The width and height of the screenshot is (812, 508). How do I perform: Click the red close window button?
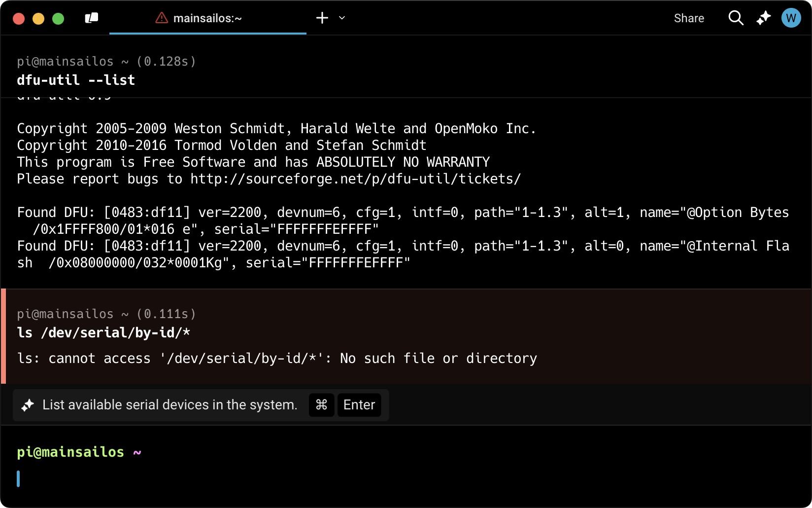point(19,19)
